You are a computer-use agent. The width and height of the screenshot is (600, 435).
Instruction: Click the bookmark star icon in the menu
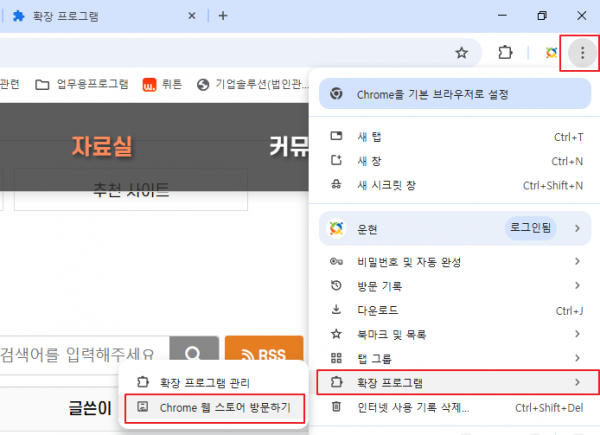(x=336, y=334)
